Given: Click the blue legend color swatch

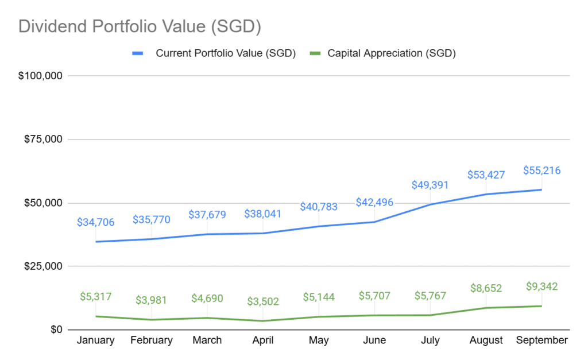Looking at the screenshot, I should pyautogui.click(x=138, y=53).
